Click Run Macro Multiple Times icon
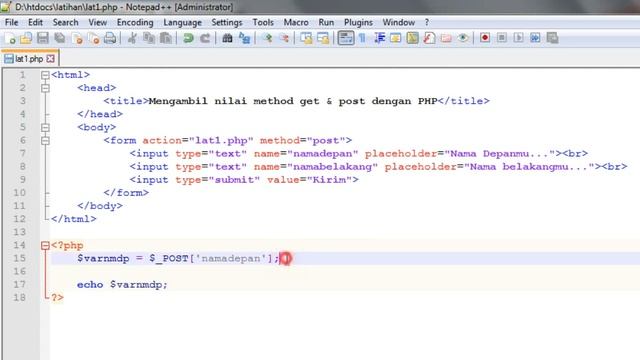Image resolution: width=640 pixels, height=360 pixels. (x=535, y=38)
